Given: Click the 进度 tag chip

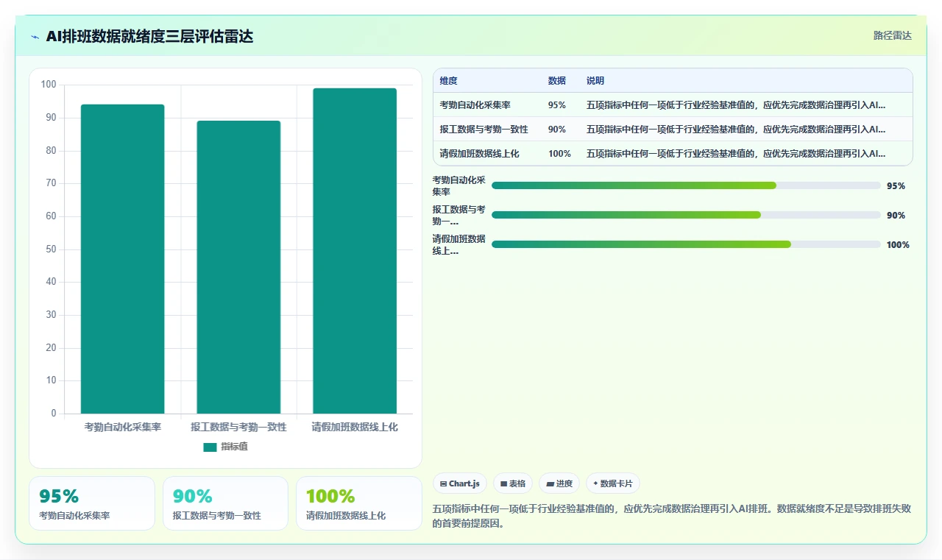Looking at the screenshot, I should click(559, 483).
